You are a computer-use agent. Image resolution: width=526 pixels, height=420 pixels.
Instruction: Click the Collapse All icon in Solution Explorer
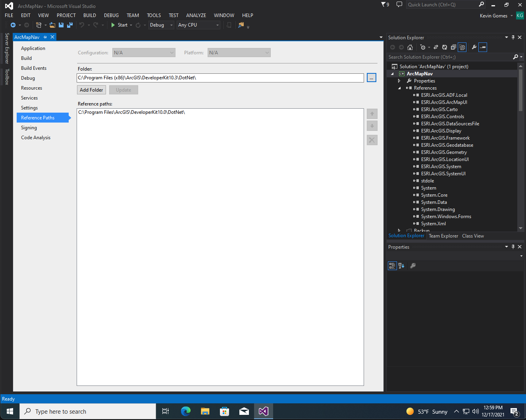[x=453, y=47]
